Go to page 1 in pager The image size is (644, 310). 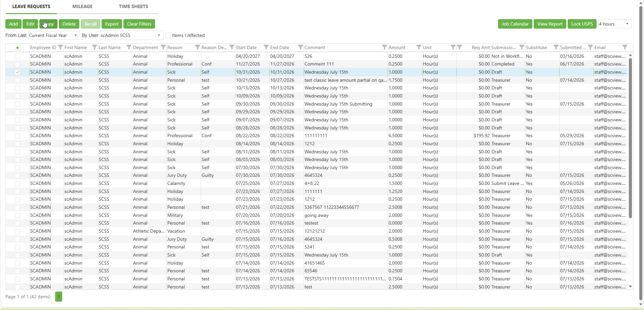click(x=59, y=297)
